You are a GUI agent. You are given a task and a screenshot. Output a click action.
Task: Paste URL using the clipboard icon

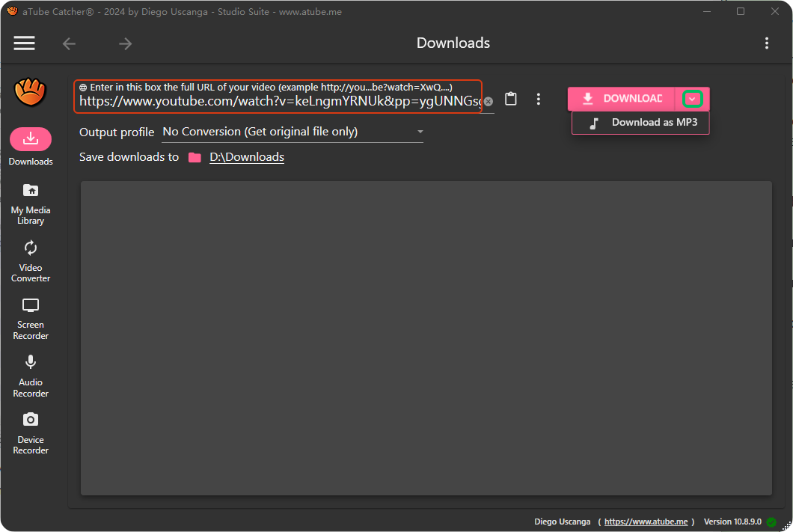tap(511, 99)
